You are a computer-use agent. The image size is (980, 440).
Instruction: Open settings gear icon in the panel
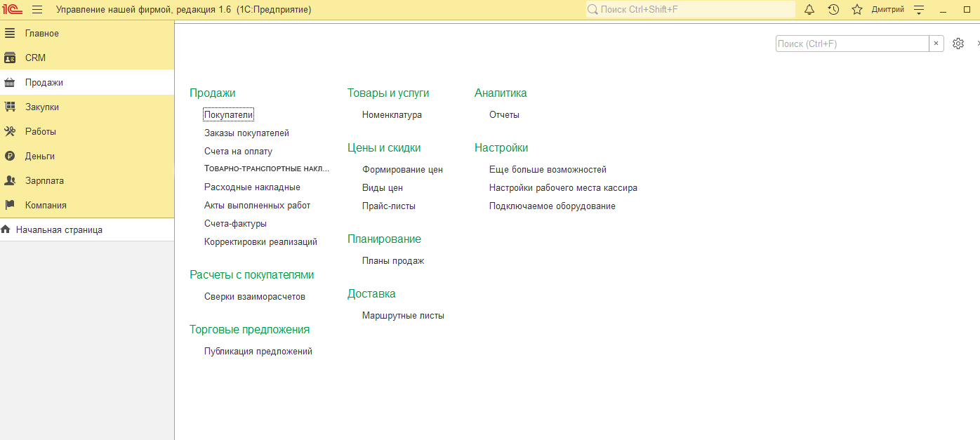[958, 44]
